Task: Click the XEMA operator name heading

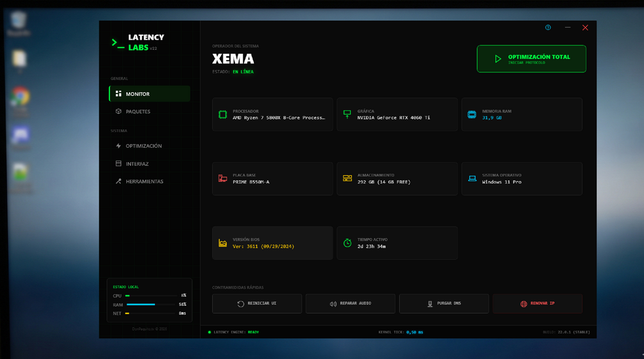Action: click(233, 59)
